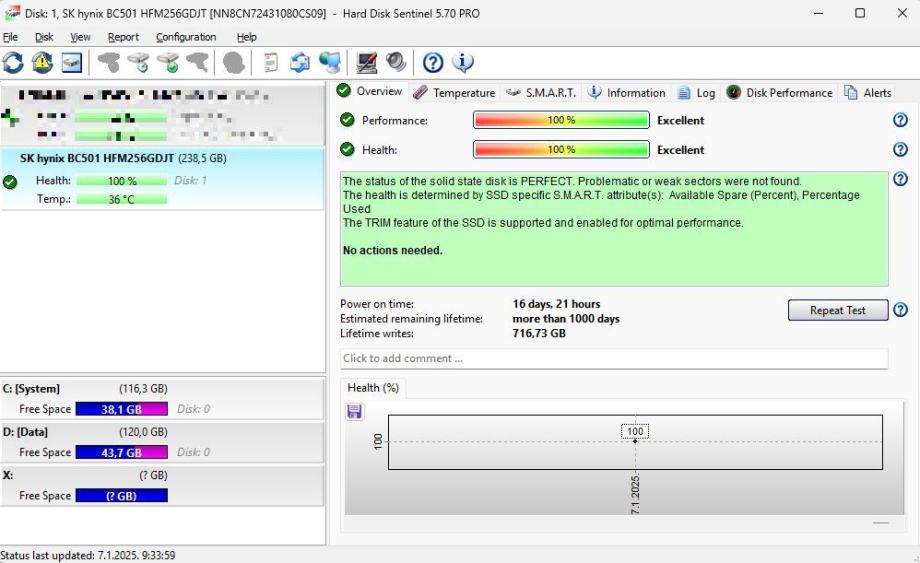Click the Excellent label beside Performance bar
Screen dimensions: 920x563
pos(681,120)
